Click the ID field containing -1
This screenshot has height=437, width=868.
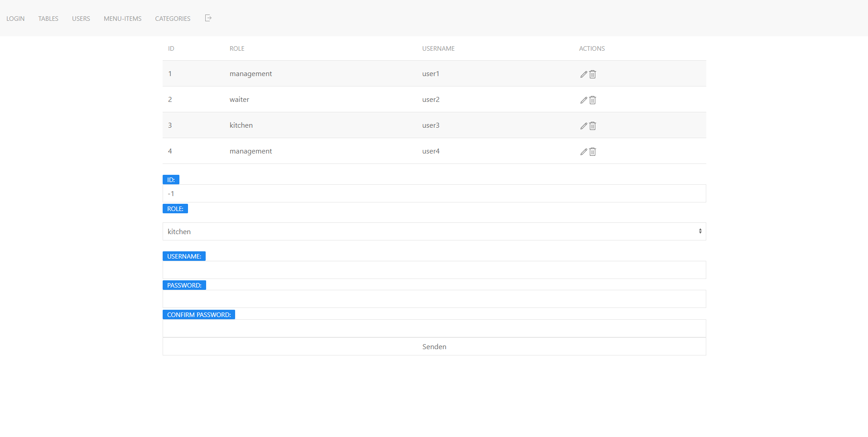(434, 193)
